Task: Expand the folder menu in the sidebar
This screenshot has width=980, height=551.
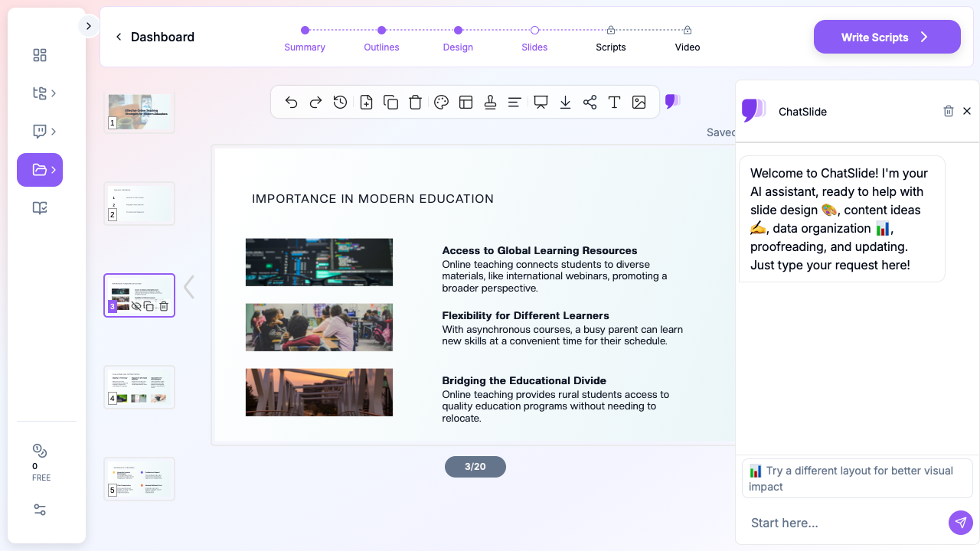Action: 40,170
